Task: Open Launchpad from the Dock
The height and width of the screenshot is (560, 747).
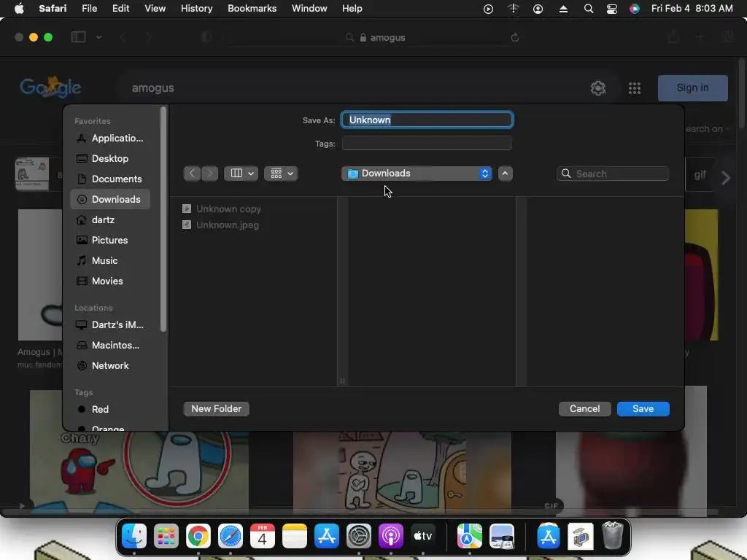Action: 166,536
